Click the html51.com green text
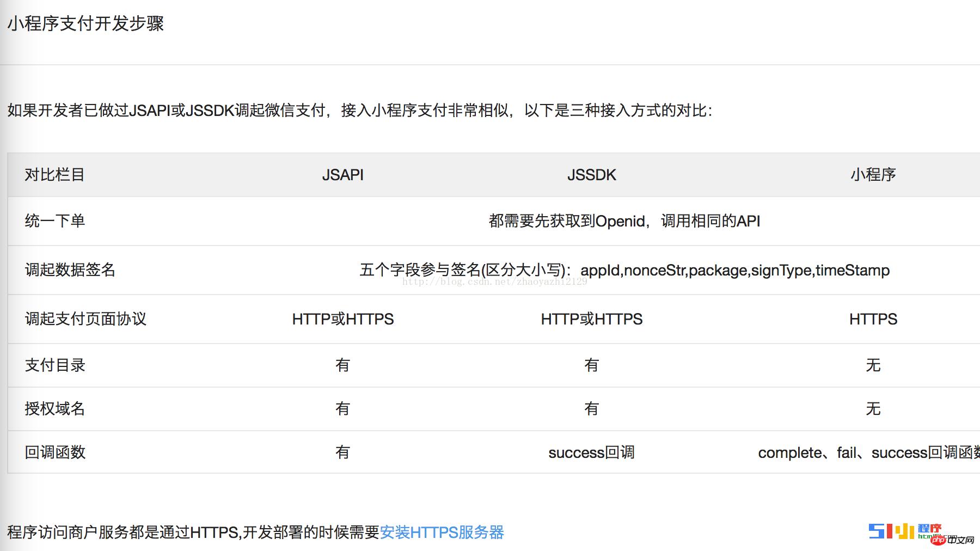 coord(926,536)
